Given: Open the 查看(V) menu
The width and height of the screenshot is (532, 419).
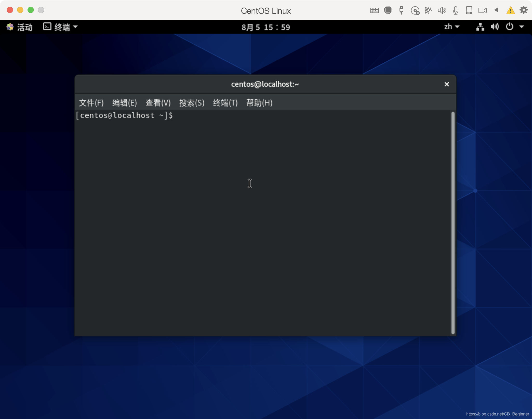Looking at the screenshot, I should tap(158, 103).
